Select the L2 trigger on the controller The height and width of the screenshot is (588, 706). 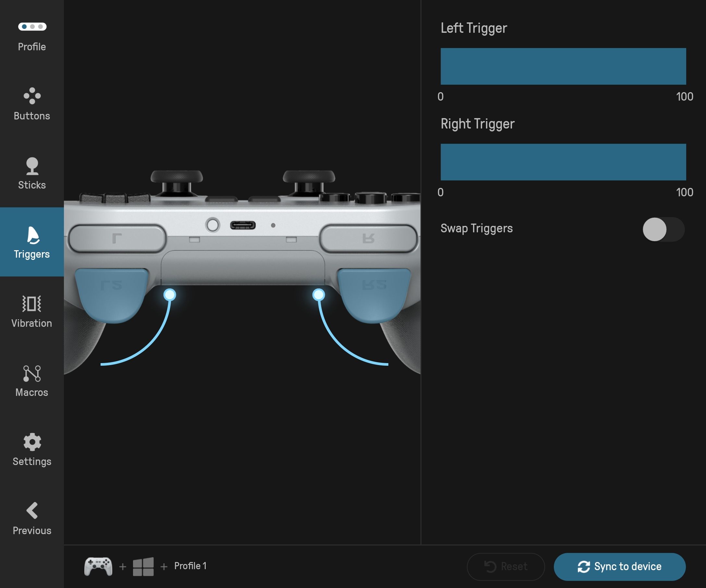point(111,295)
